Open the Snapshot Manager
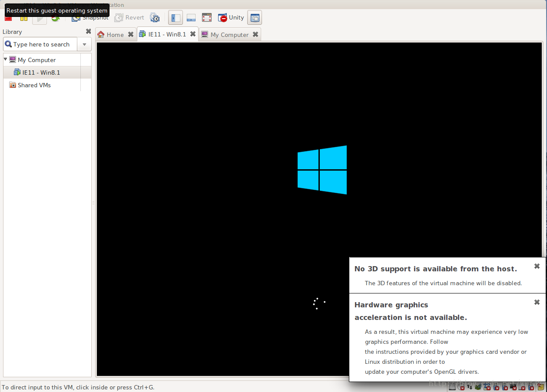547x392 pixels. point(155,17)
